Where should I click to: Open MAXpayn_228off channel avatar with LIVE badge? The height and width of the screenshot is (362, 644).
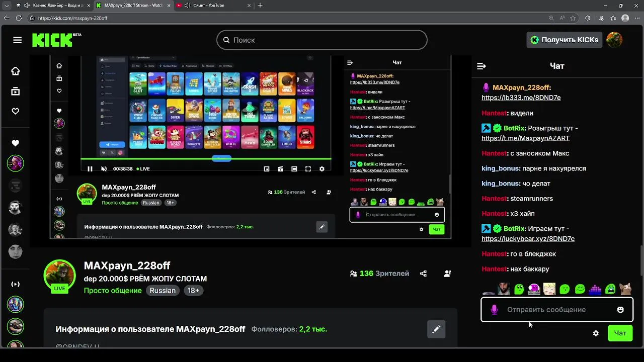(x=60, y=276)
